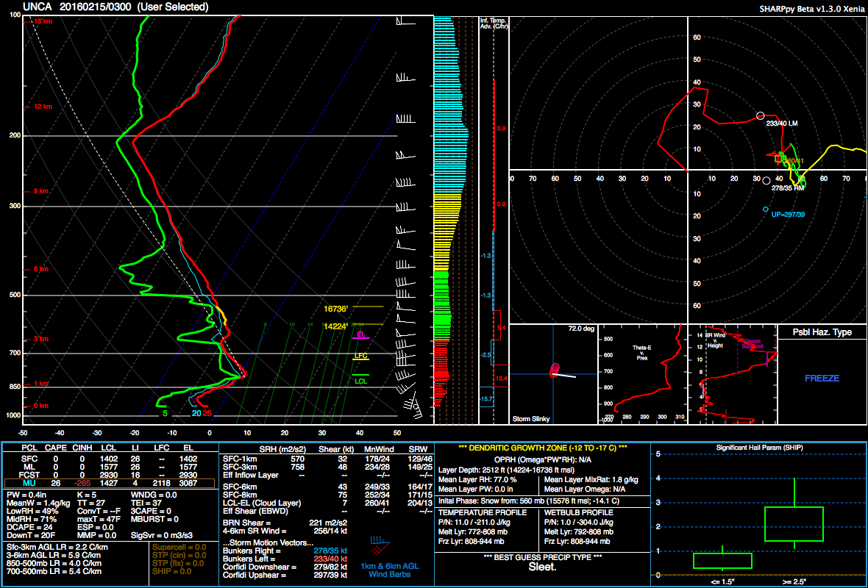
Task: Click the magenta EL marker on Skew-T
Action: click(x=360, y=338)
